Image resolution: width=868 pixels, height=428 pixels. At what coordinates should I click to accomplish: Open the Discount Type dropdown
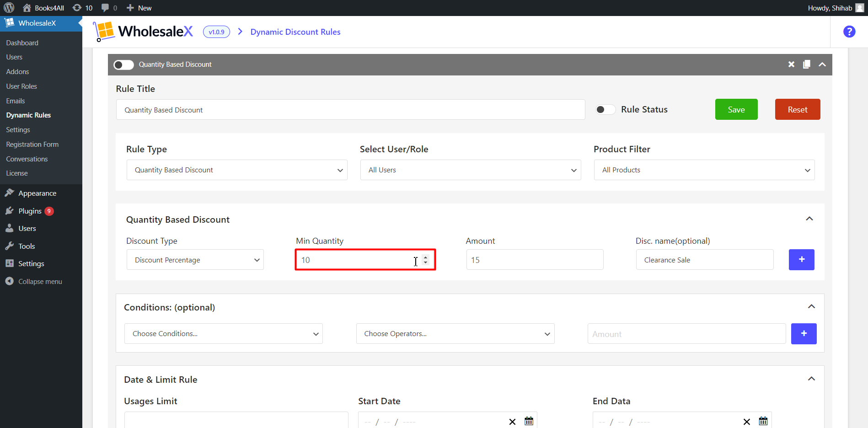195,260
